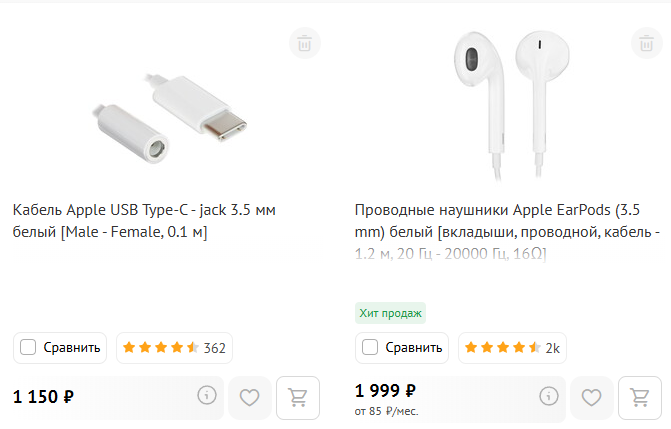View the 362 reviews rating for the cable
The width and height of the screenshot is (671, 429).
click(x=173, y=348)
